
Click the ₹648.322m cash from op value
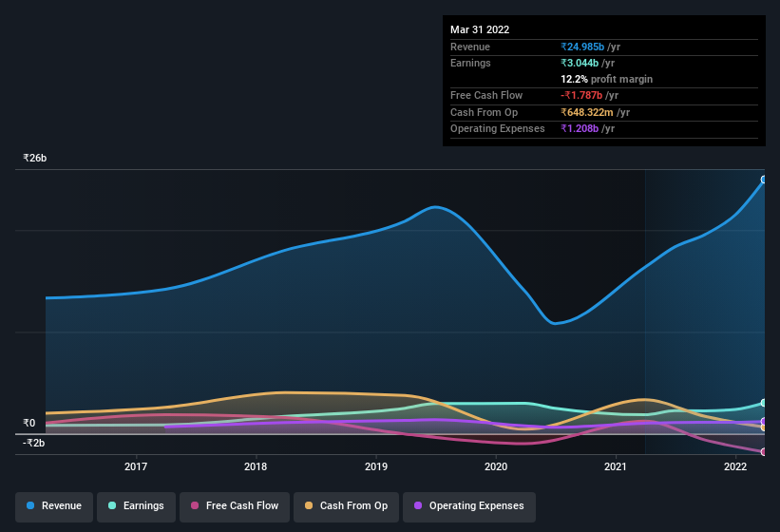(x=587, y=112)
